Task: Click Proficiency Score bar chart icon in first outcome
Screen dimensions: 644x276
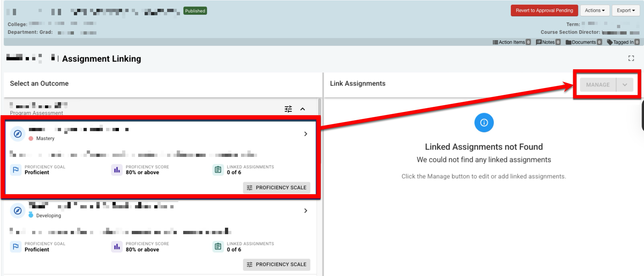Action: 117,170
